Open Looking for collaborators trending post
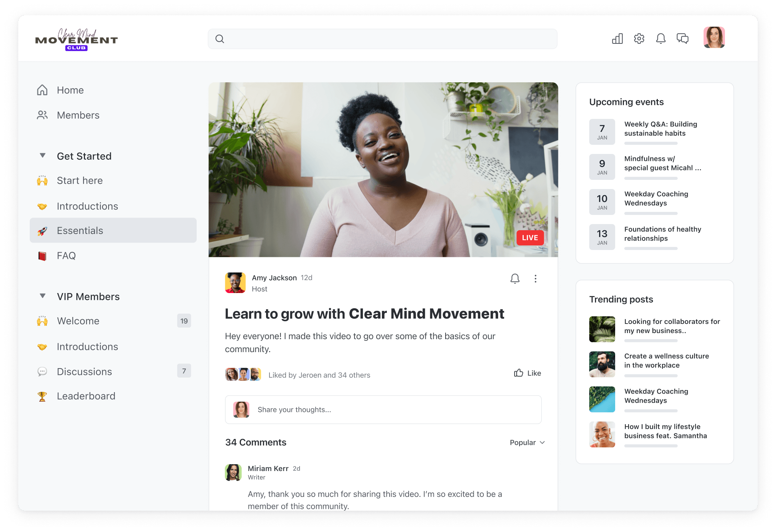Image resolution: width=776 pixels, height=532 pixels. click(x=672, y=326)
